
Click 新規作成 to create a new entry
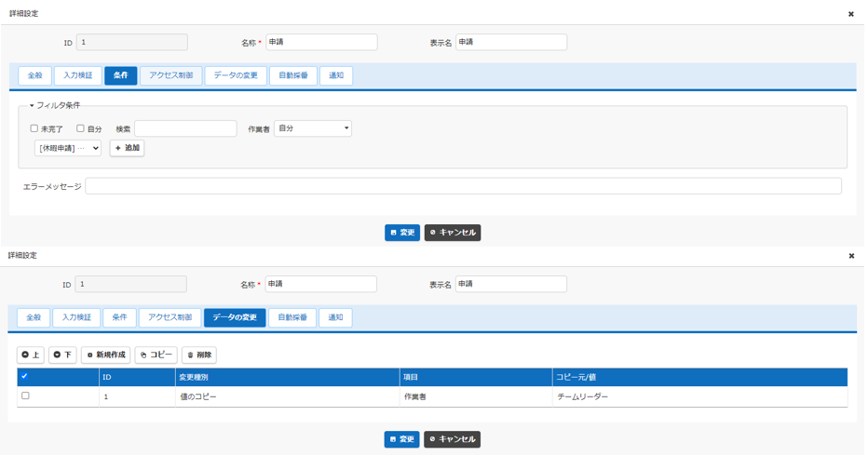(x=105, y=355)
